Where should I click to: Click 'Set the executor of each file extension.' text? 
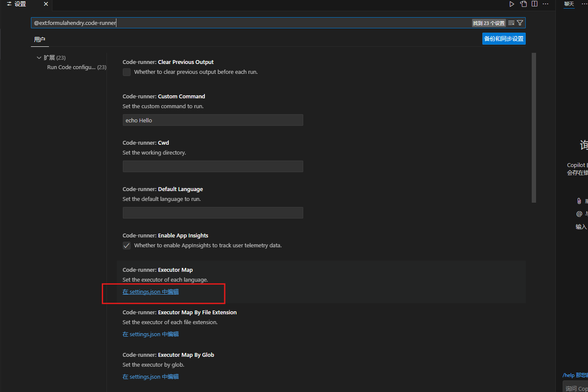[170, 322]
